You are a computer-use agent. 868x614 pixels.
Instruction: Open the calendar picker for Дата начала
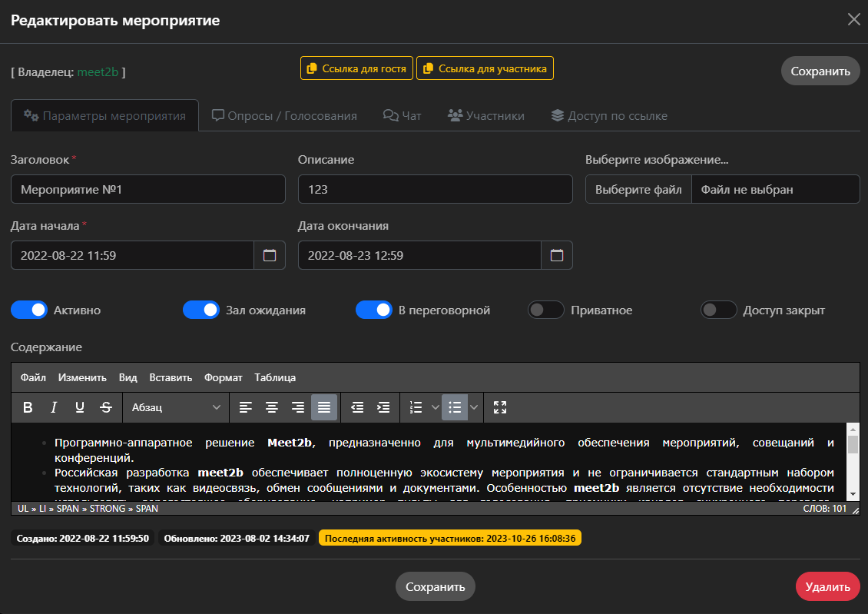[x=270, y=254]
